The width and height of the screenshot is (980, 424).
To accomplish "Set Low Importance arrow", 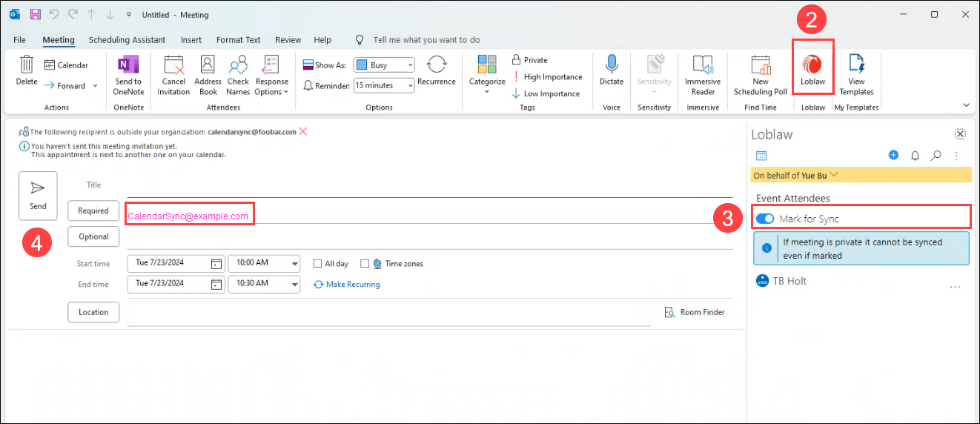I will [x=546, y=93].
